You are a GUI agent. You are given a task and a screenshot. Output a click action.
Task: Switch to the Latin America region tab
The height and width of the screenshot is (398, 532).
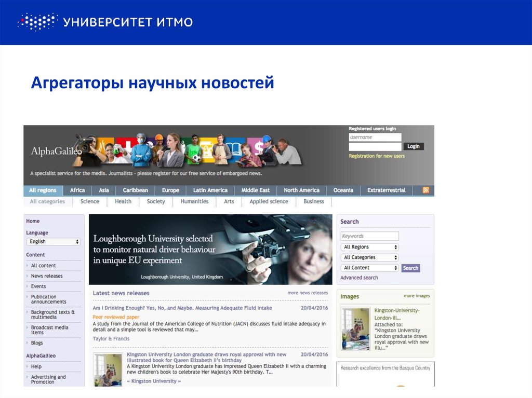[210, 190]
